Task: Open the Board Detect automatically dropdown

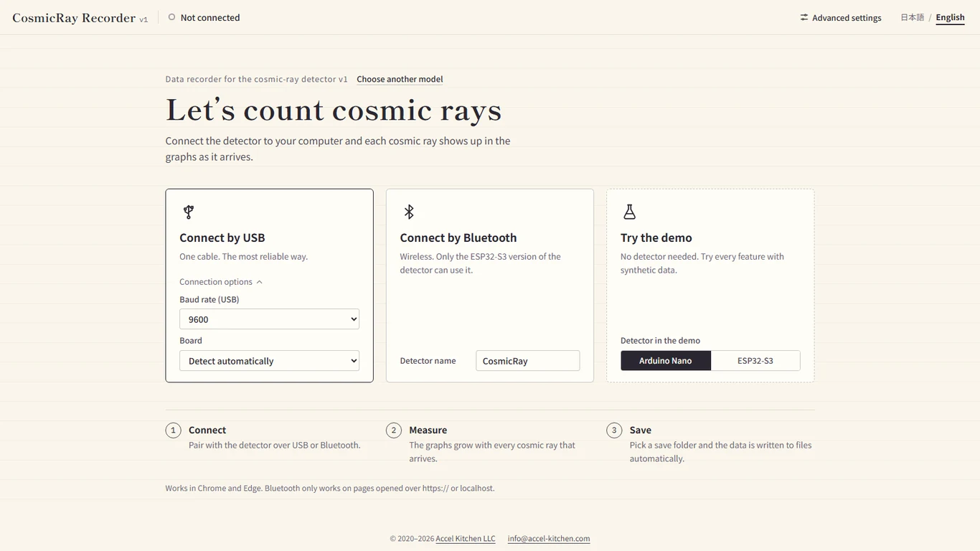Action: [x=269, y=361]
